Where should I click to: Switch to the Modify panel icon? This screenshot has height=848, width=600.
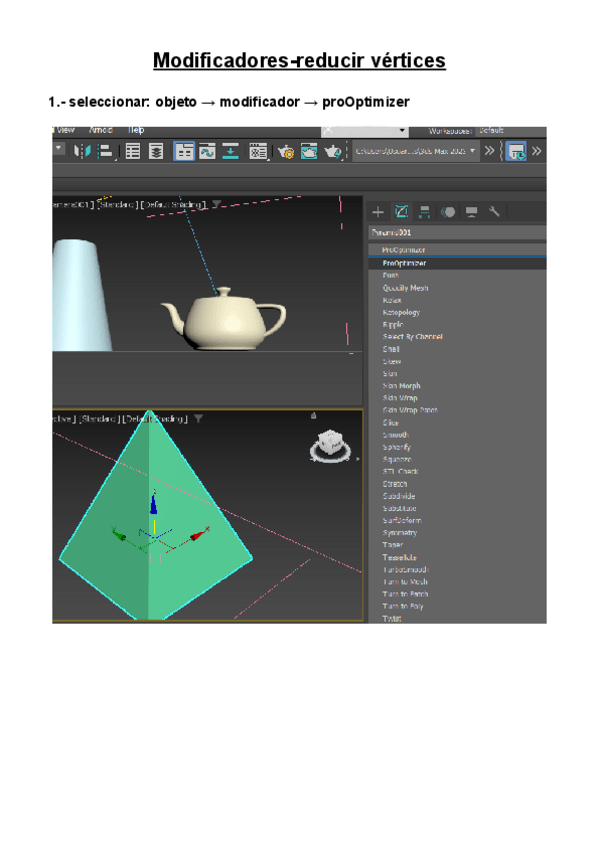click(401, 212)
